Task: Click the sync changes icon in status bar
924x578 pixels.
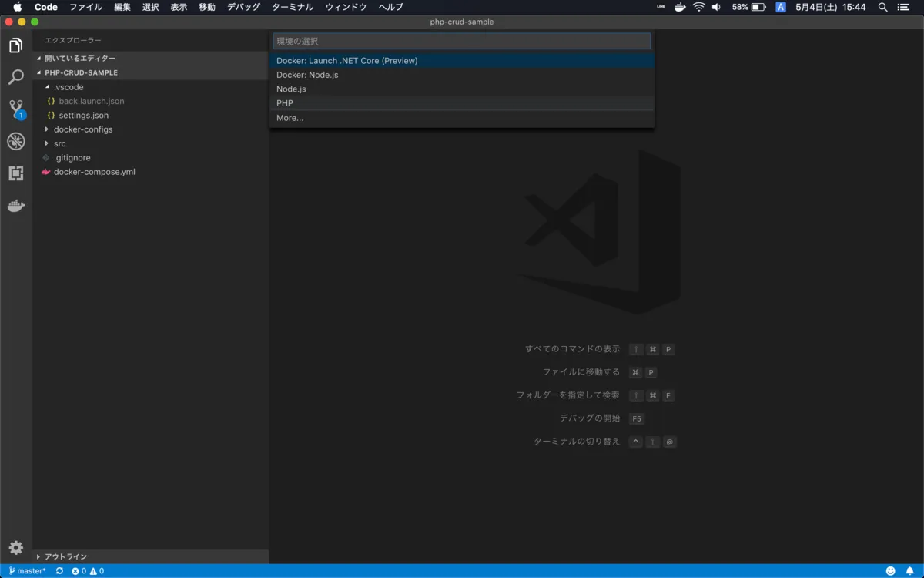Action: 59,571
